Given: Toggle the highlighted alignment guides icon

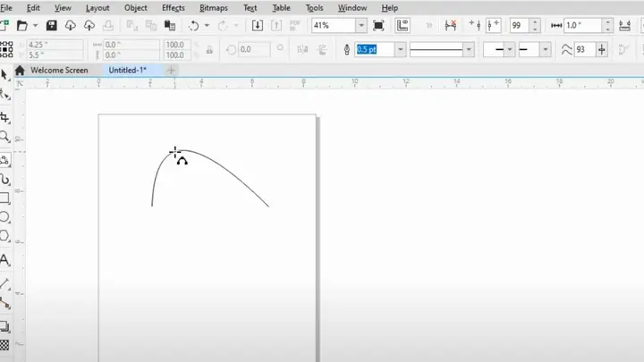Looking at the screenshot, I should coord(493,25).
